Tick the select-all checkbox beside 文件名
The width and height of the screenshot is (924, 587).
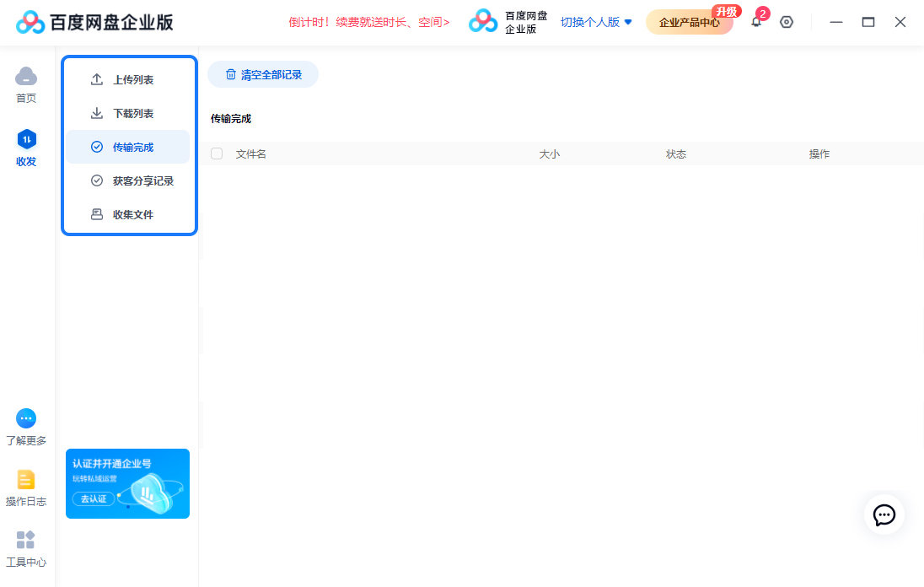[x=217, y=153]
